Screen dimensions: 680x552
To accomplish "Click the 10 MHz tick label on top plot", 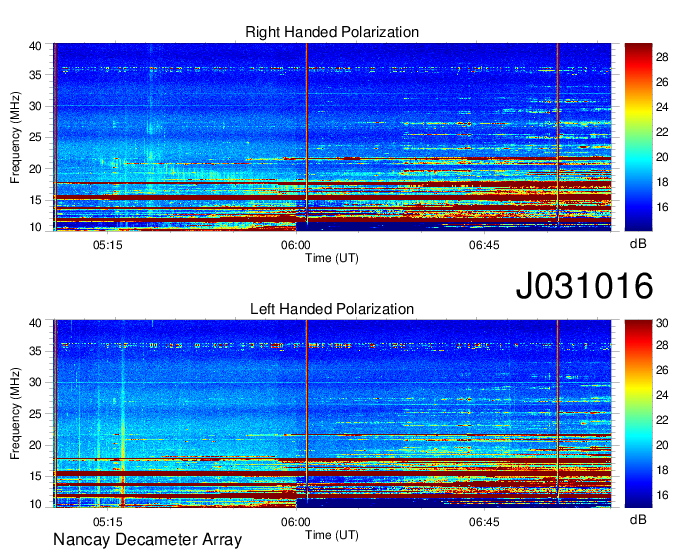I will pyautogui.click(x=35, y=227).
